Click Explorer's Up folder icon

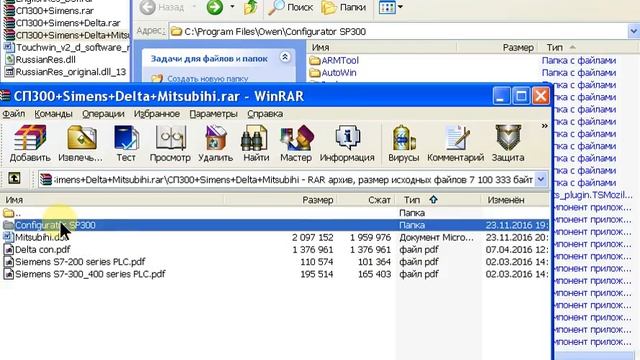pos(250,7)
